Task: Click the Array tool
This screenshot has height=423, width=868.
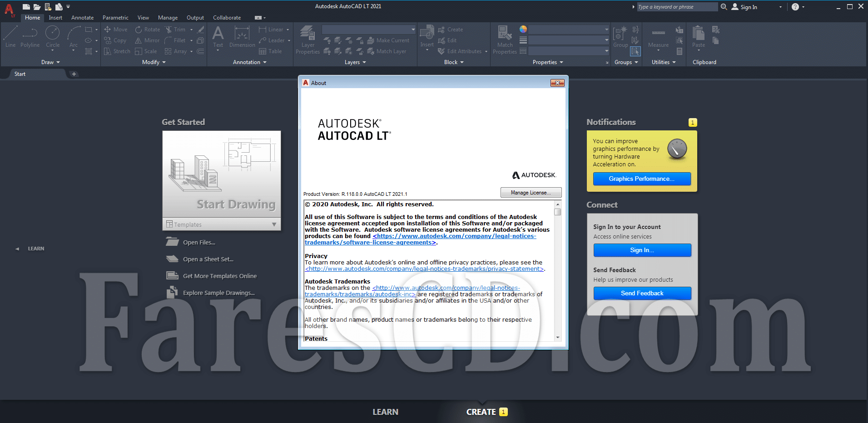Action: [176, 51]
